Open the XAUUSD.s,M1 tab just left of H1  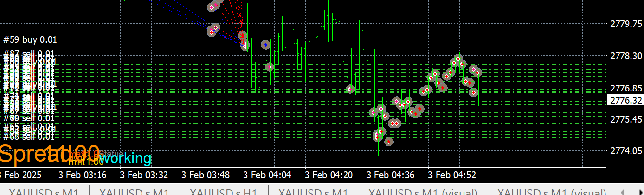pyautogui.click(x=134, y=191)
